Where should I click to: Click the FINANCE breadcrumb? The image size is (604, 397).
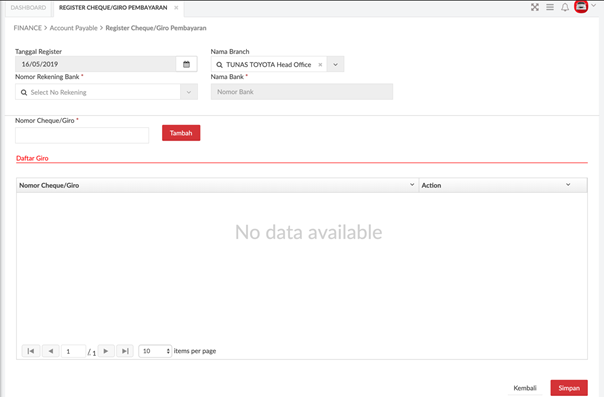click(x=28, y=28)
